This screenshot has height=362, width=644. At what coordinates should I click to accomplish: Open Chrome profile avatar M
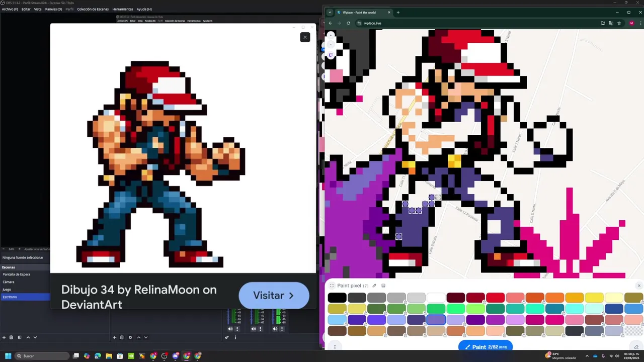click(631, 23)
